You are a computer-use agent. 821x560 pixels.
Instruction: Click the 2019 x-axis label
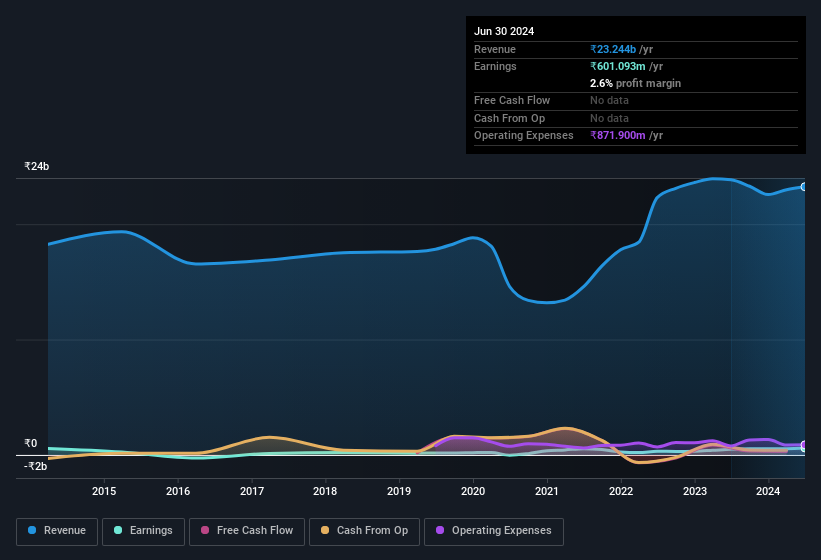tap(399, 491)
